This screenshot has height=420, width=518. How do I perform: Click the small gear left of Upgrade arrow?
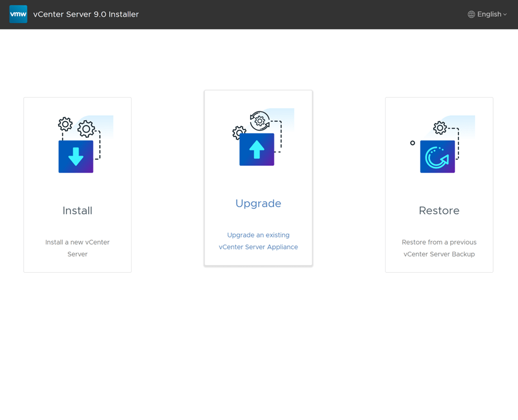(x=239, y=132)
